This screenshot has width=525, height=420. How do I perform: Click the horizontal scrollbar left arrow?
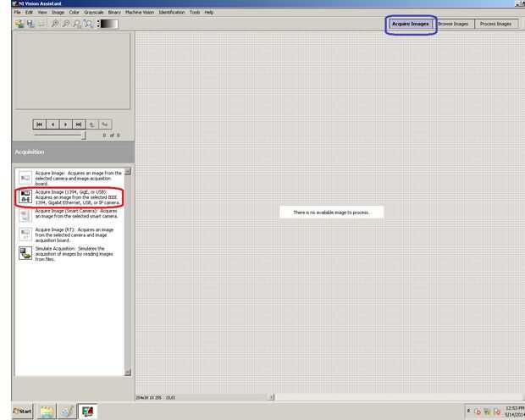[x=272, y=397]
